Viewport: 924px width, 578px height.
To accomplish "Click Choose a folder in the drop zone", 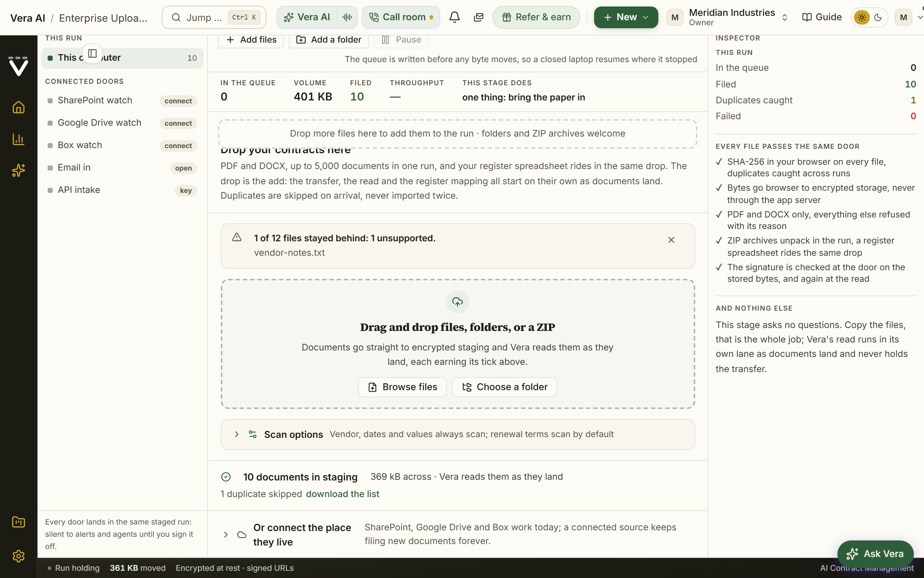I will coord(504,387).
